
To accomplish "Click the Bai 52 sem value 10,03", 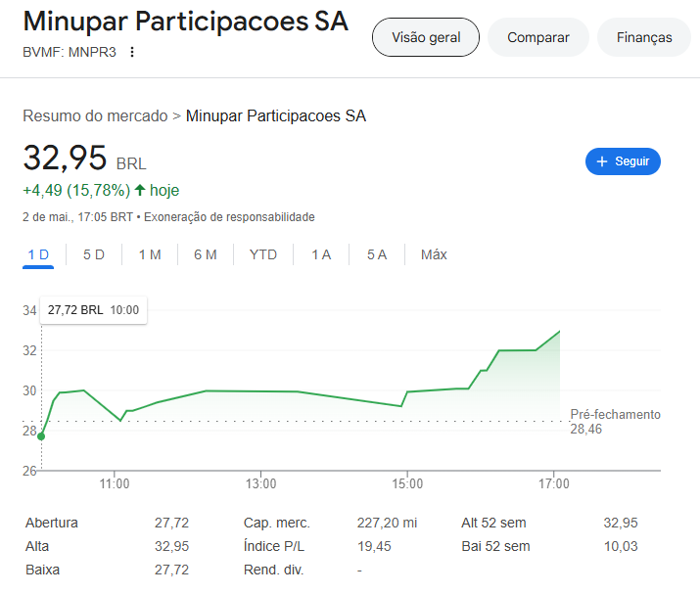I will coord(621,546).
